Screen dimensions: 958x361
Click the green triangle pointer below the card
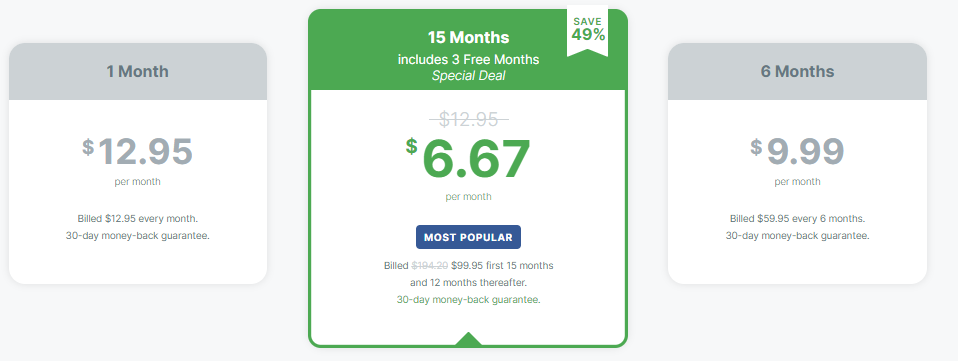tap(468, 339)
